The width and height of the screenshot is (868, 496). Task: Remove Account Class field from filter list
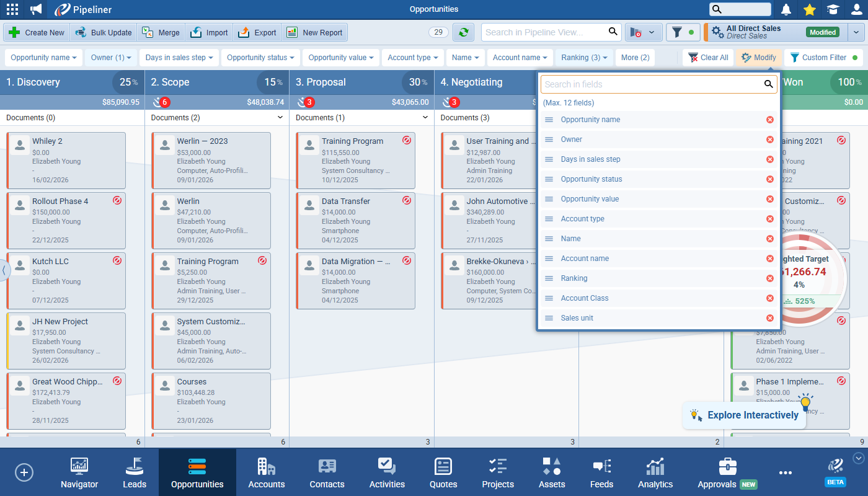[770, 298]
